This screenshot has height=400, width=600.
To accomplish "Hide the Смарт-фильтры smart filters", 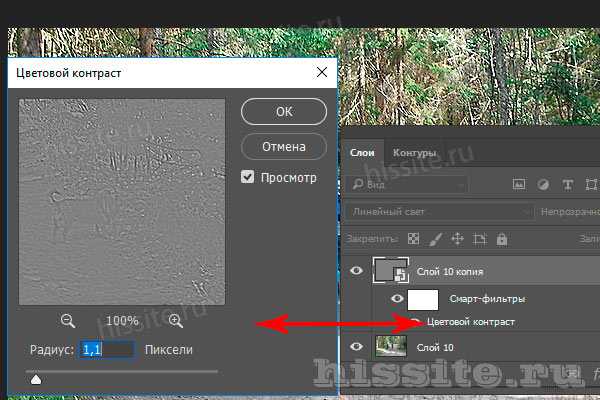I will pos(397,298).
